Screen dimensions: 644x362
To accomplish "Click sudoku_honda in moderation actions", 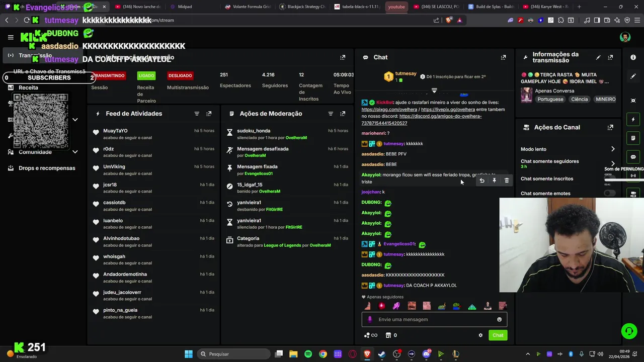I will click(254, 131).
